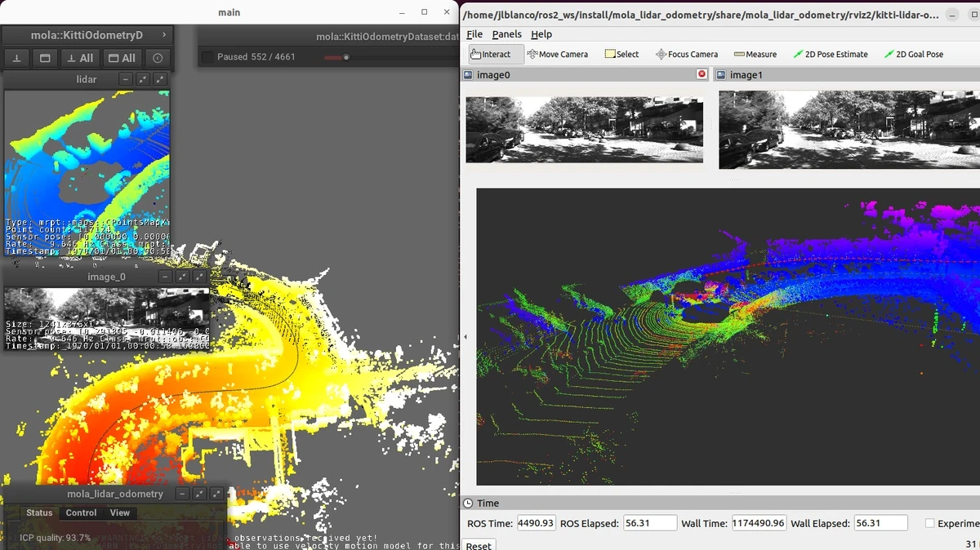
Task: Enlarge the image_0 subwindow with outward arrows
Action: [x=200, y=277]
